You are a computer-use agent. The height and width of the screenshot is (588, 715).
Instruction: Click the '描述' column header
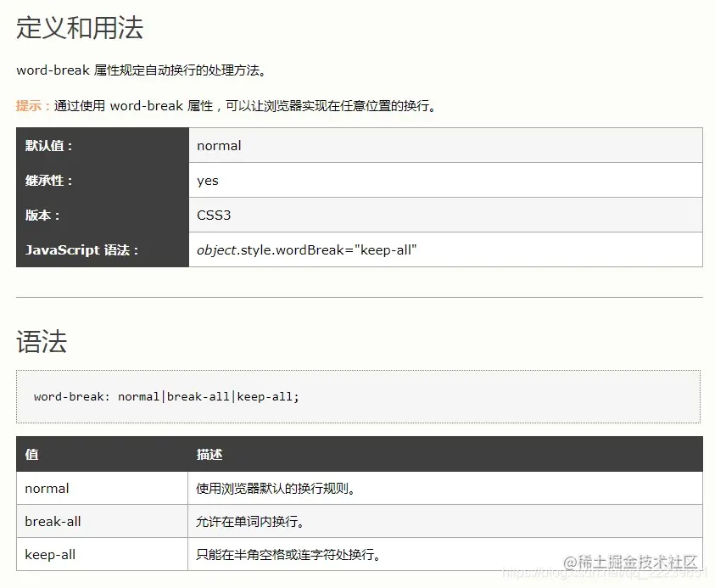[445, 454]
